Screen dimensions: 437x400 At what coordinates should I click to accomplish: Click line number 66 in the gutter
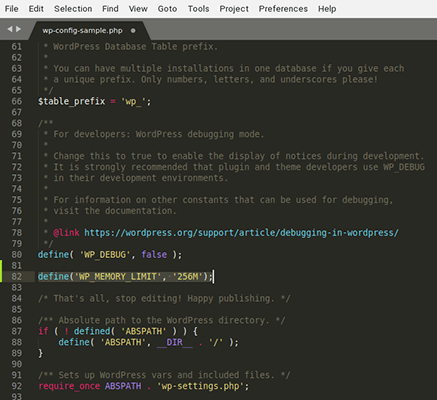click(17, 101)
